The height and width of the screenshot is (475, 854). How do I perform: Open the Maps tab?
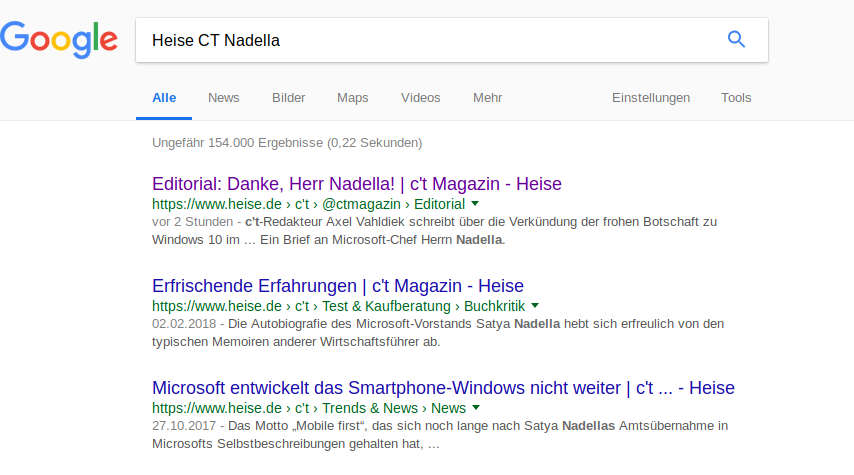pos(352,98)
